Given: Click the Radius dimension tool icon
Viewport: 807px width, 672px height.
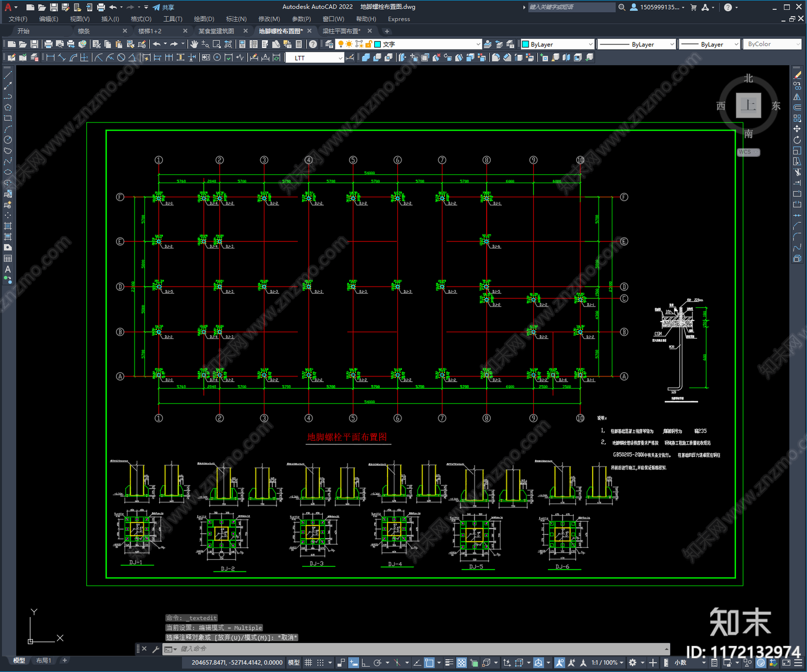Looking at the screenshot, I should click(98, 57).
